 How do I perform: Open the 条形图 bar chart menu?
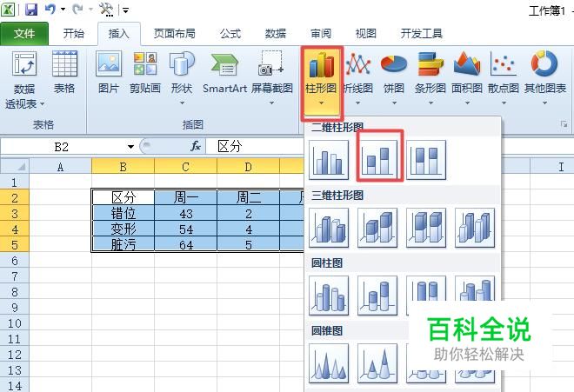pyautogui.click(x=430, y=79)
